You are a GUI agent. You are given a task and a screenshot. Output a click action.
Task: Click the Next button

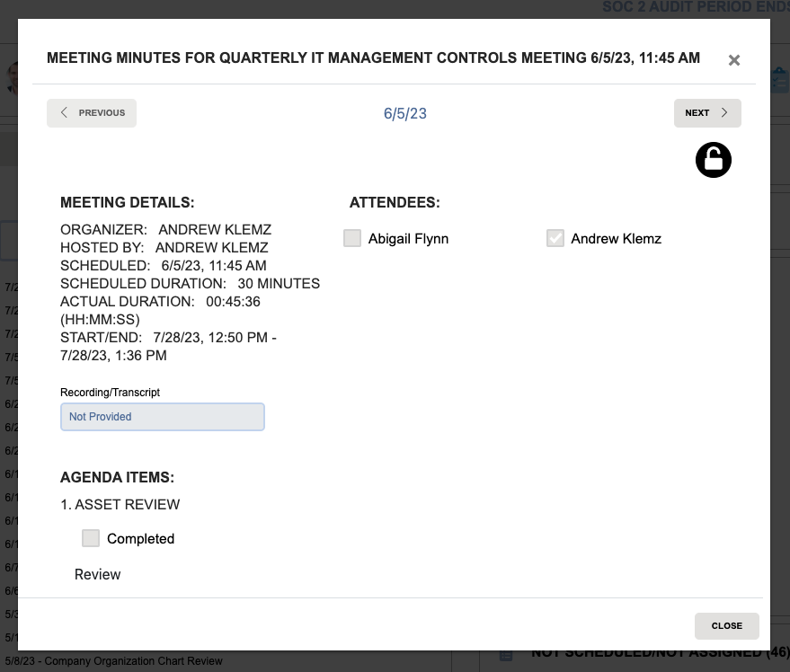pos(707,112)
